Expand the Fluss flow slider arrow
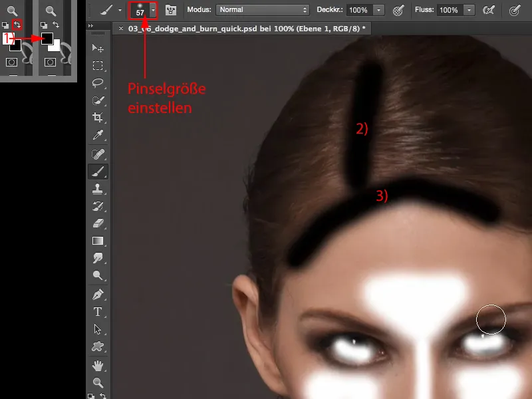Image resolution: width=532 pixels, height=399 pixels. tap(469, 10)
